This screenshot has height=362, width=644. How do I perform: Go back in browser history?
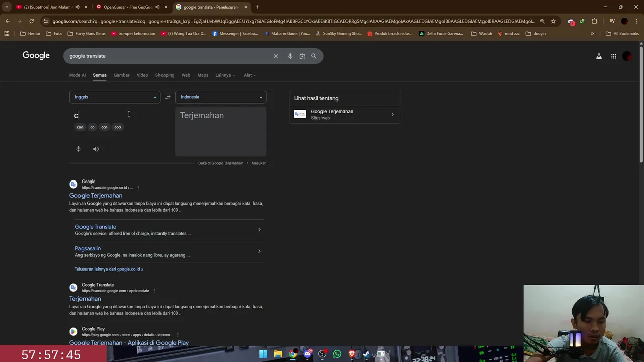tap(7, 21)
